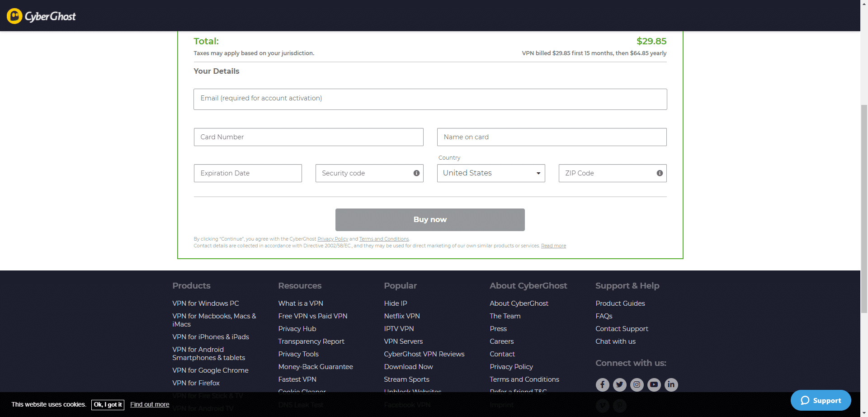Viewport: 868px width, 417px height.
Task: Focus the Expiration Date field
Action: 248,173
